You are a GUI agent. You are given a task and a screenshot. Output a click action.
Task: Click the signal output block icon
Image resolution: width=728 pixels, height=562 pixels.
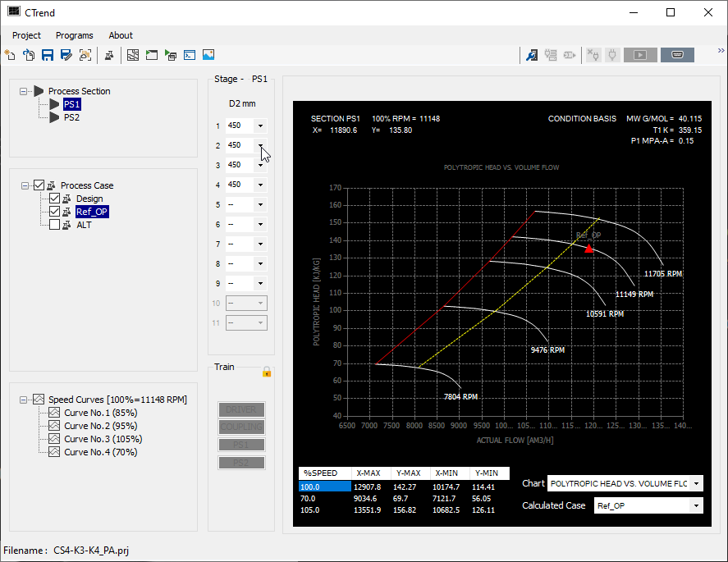[x=570, y=55]
